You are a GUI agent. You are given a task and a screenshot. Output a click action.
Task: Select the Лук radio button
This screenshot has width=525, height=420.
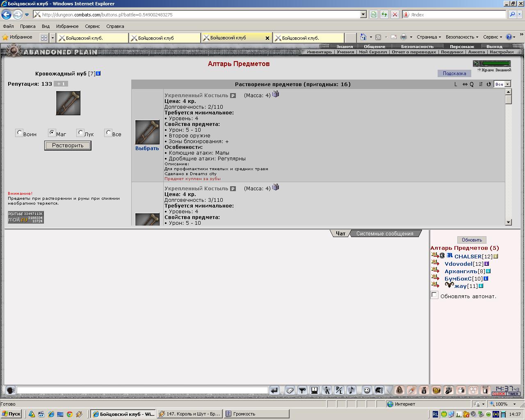pos(80,132)
